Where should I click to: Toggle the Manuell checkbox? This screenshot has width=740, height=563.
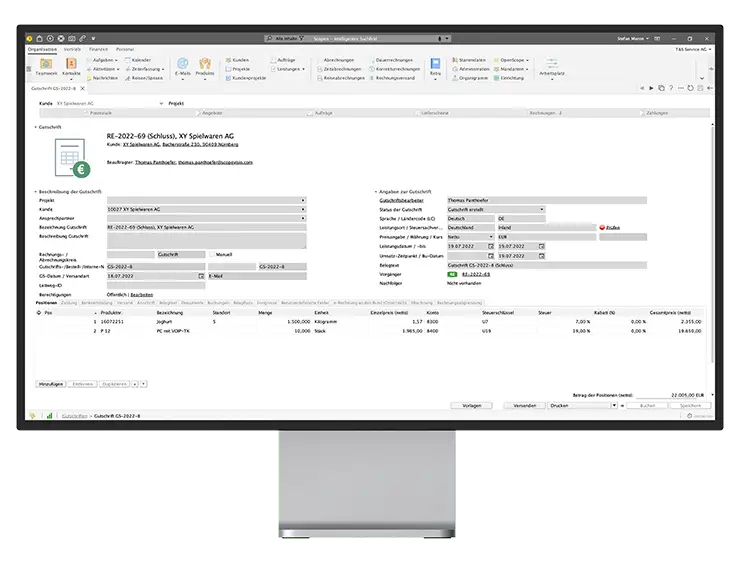212,254
